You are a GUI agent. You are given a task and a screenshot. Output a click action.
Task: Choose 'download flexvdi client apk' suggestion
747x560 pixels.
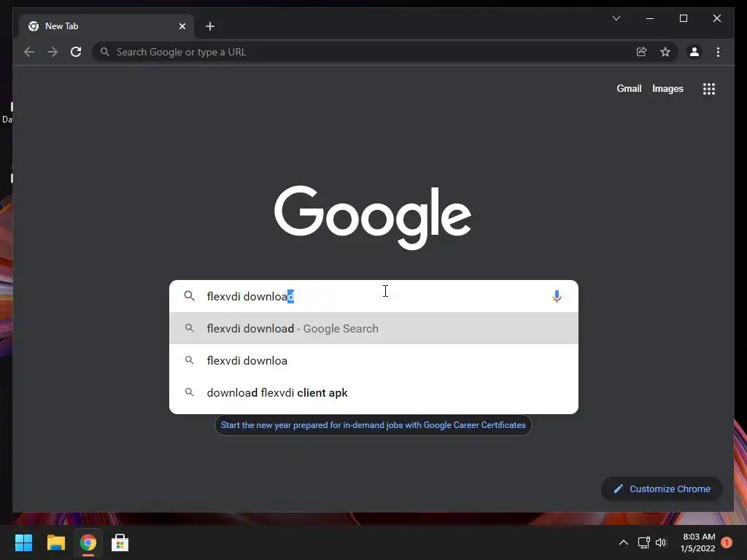(x=374, y=393)
